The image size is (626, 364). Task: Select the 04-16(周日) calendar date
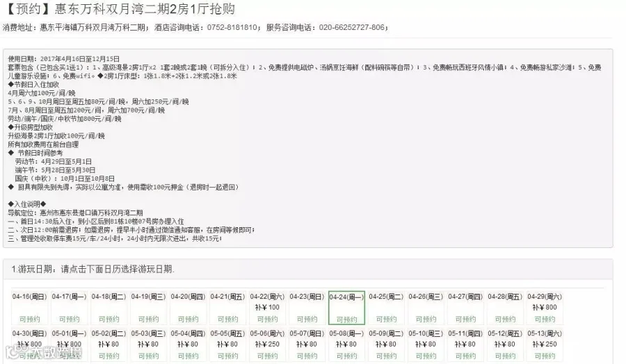click(x=29, y=308)
